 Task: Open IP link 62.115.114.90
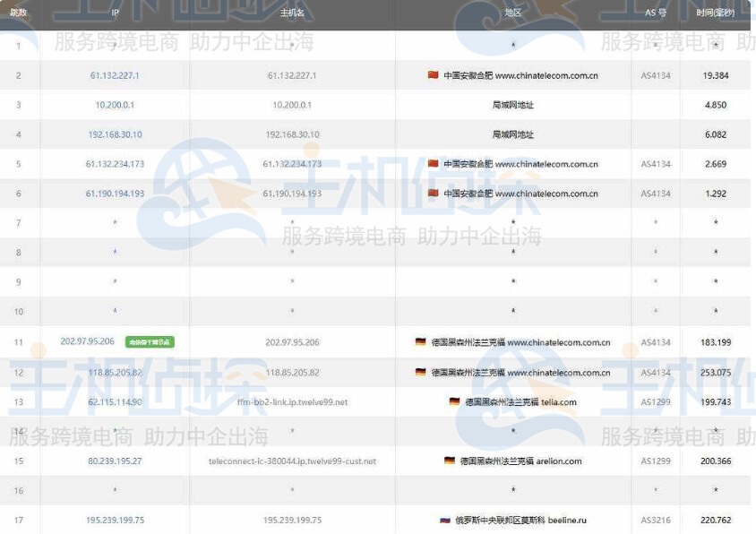[115, 402]
